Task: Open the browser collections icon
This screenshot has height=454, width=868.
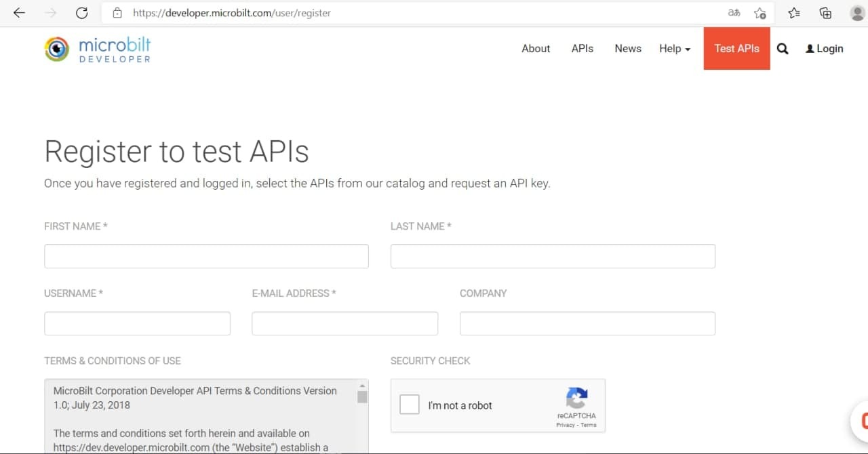Action: pyautogui.click(x=825, y=13)
